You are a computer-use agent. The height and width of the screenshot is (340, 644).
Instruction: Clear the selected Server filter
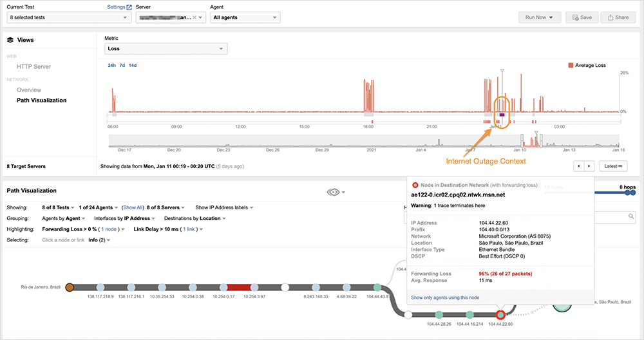(x=194, y=18)
